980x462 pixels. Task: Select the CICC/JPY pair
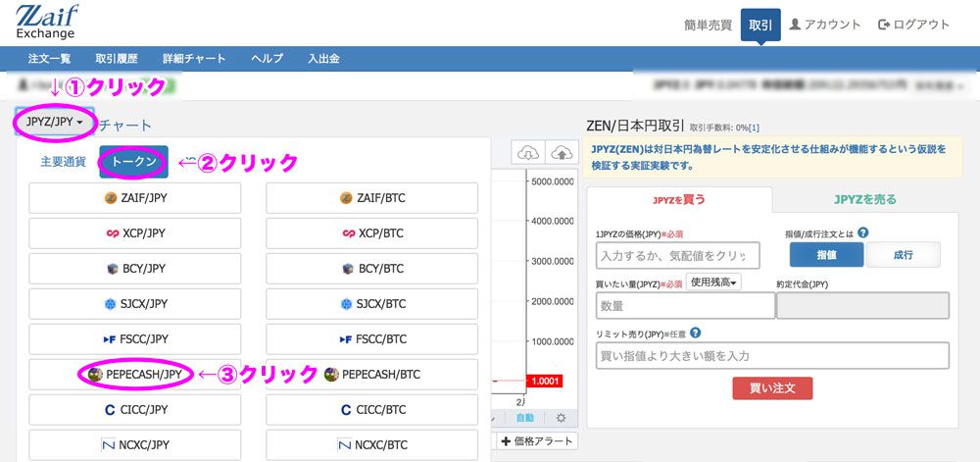[135, 410]
